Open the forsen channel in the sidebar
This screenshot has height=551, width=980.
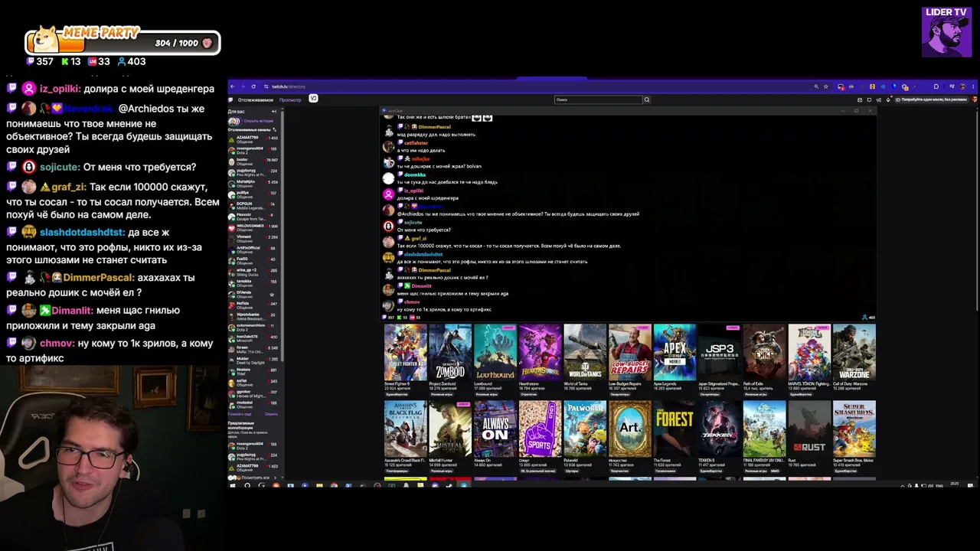[x=253, y=349]
